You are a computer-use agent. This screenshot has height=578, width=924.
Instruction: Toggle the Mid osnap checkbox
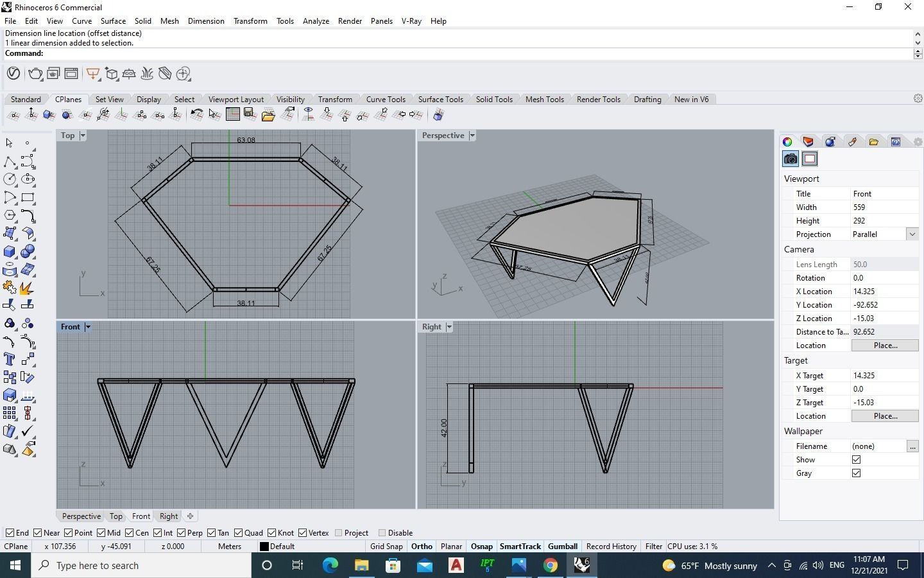coord(101,532)
